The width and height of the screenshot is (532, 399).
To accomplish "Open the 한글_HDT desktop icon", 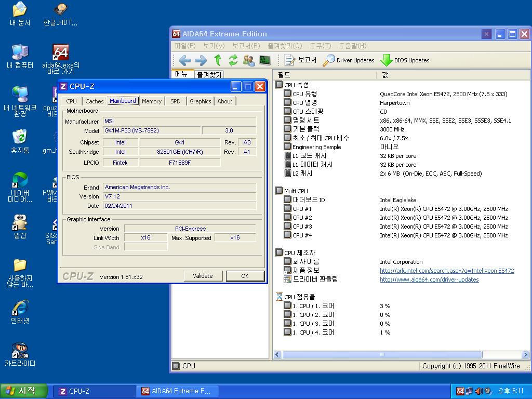I will point(60,14).
